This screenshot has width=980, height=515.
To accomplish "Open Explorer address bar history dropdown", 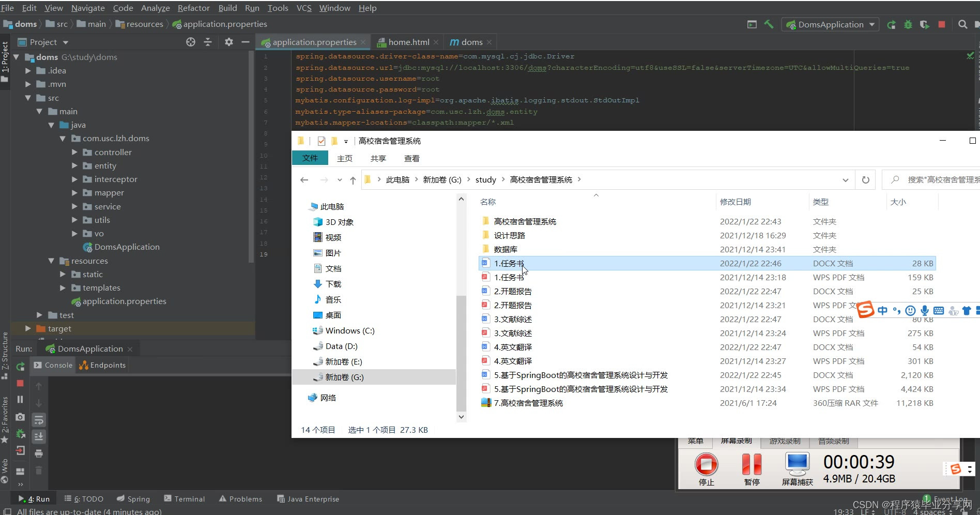I will pos(845,180).
